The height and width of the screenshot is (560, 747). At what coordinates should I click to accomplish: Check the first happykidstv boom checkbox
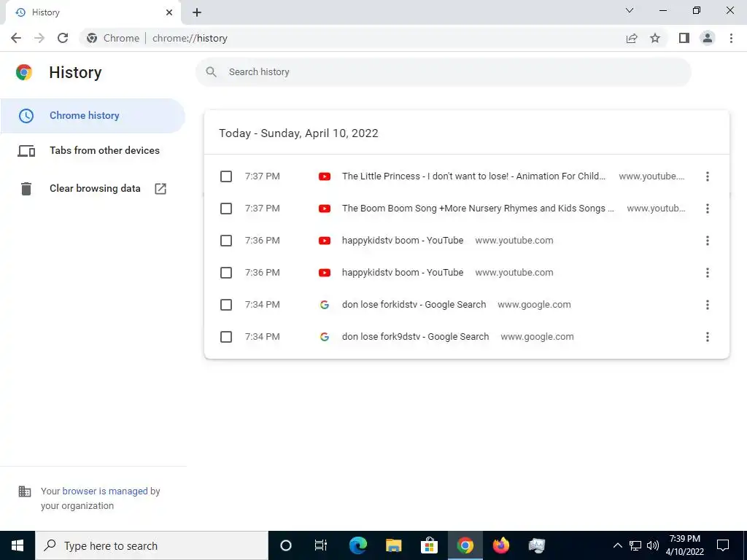click(x=226, y=241)
